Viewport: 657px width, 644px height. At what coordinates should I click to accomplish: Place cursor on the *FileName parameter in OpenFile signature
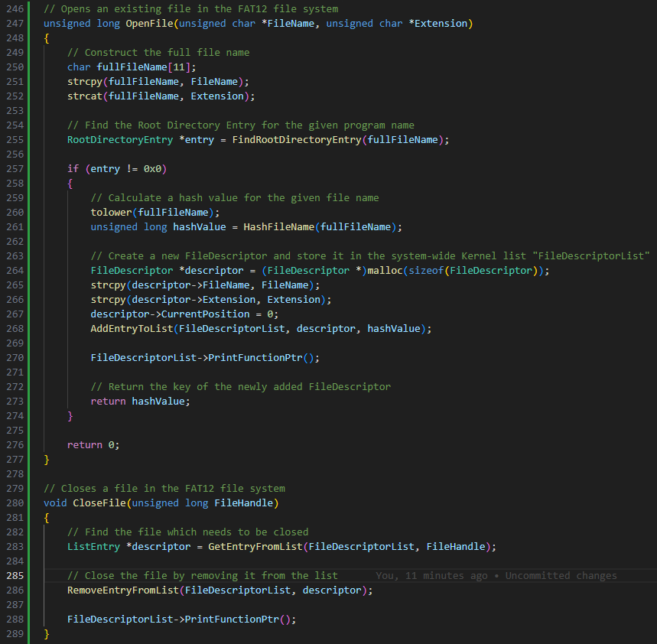(x=288, y=24)
